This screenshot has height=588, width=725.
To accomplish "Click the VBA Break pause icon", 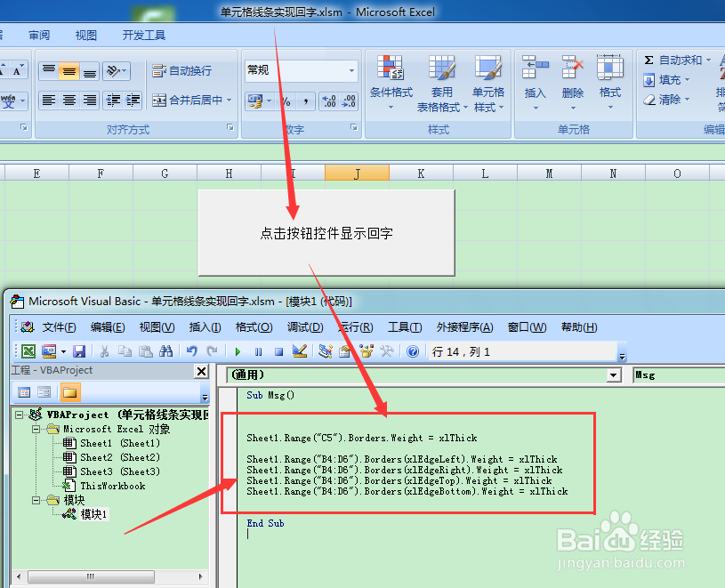I will (258, 351).
